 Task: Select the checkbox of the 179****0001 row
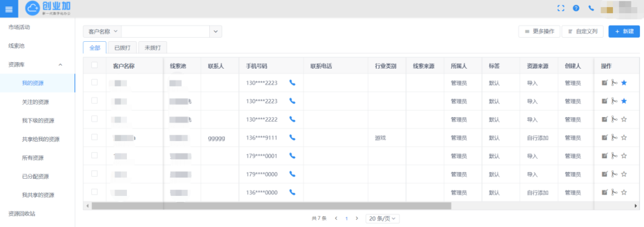coord(94,155)
